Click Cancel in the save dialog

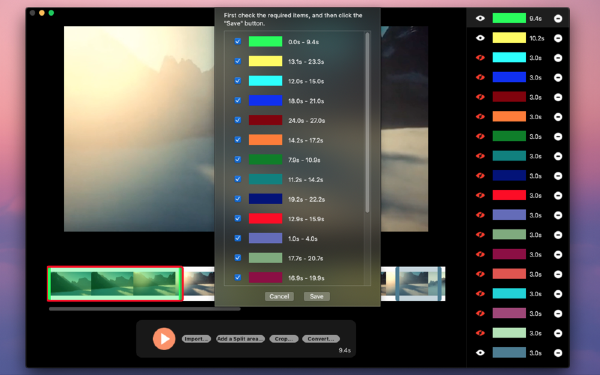pos(279,296)
